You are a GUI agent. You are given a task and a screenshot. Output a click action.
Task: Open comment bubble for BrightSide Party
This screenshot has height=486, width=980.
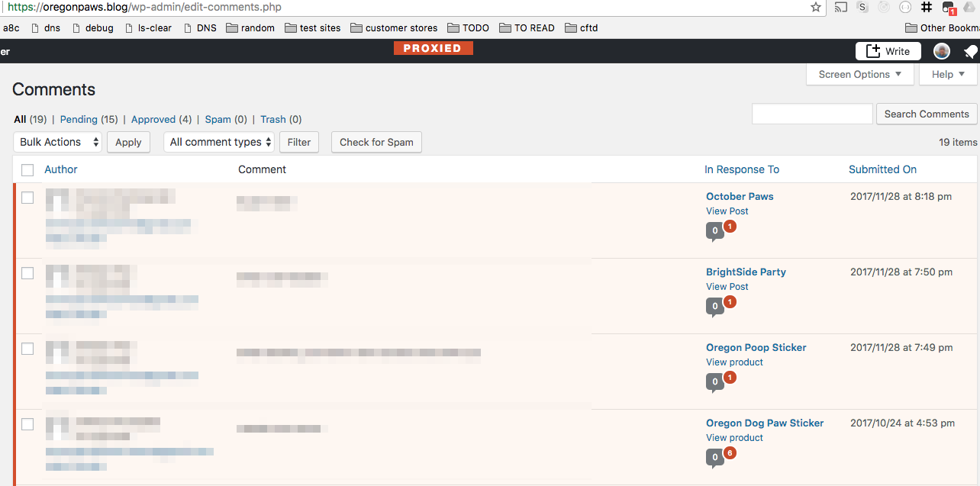pos(714,306)
